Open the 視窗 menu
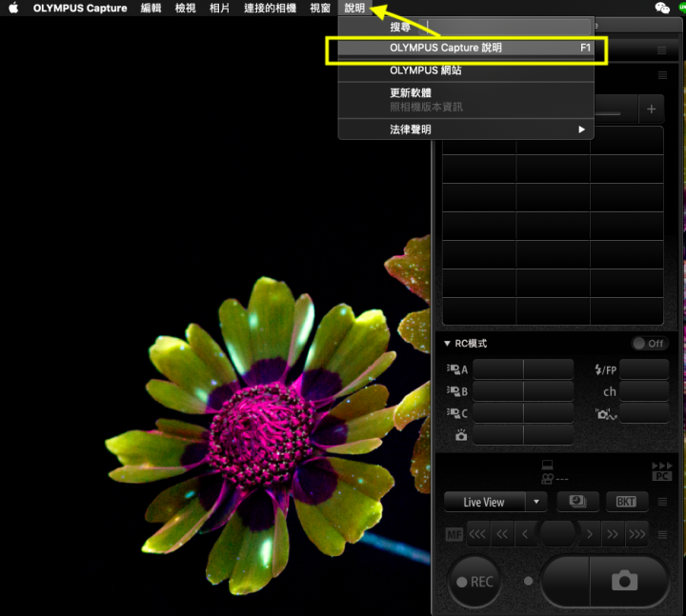 (x=320, y=8)
